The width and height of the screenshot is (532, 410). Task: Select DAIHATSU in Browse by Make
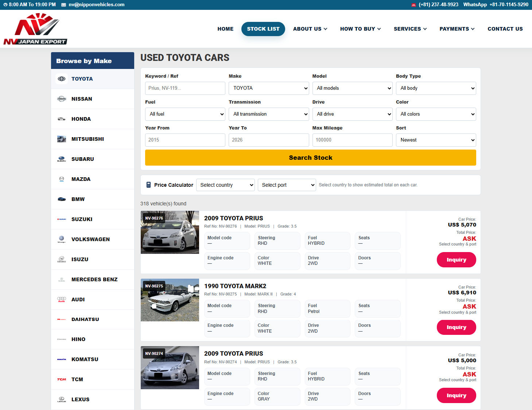click(x=93, y=319)
